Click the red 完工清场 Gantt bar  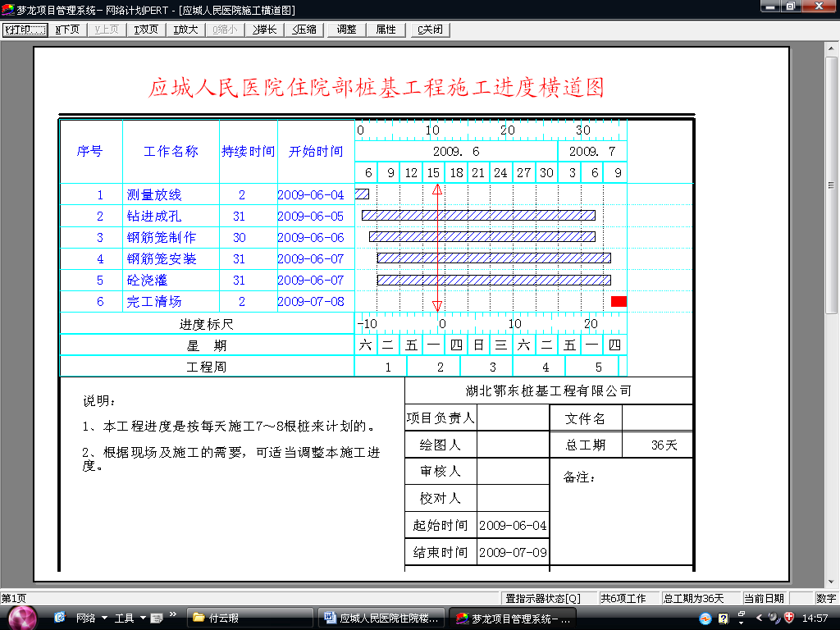[619, 302]
